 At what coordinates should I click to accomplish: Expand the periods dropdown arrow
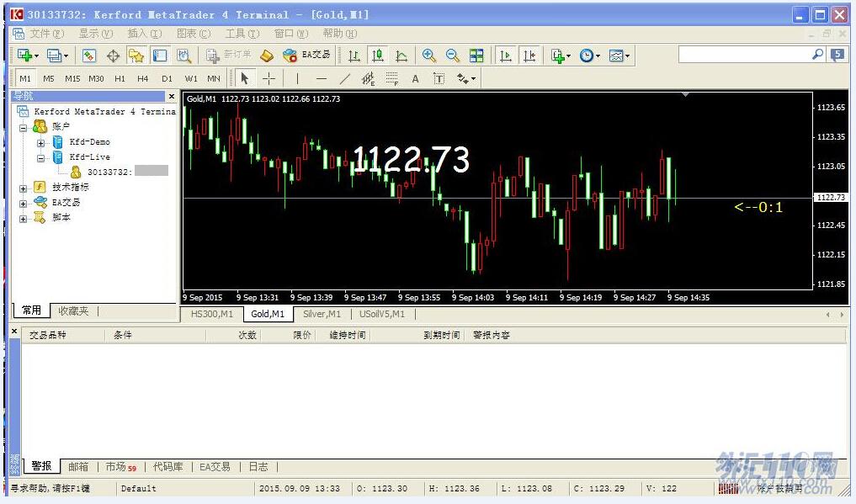point(598,56)
